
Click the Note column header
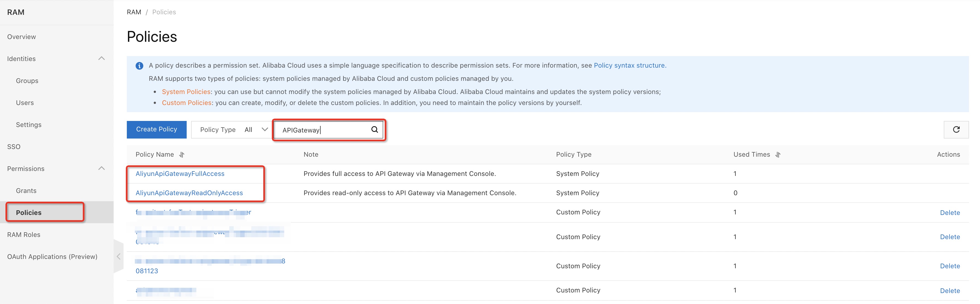311,155
